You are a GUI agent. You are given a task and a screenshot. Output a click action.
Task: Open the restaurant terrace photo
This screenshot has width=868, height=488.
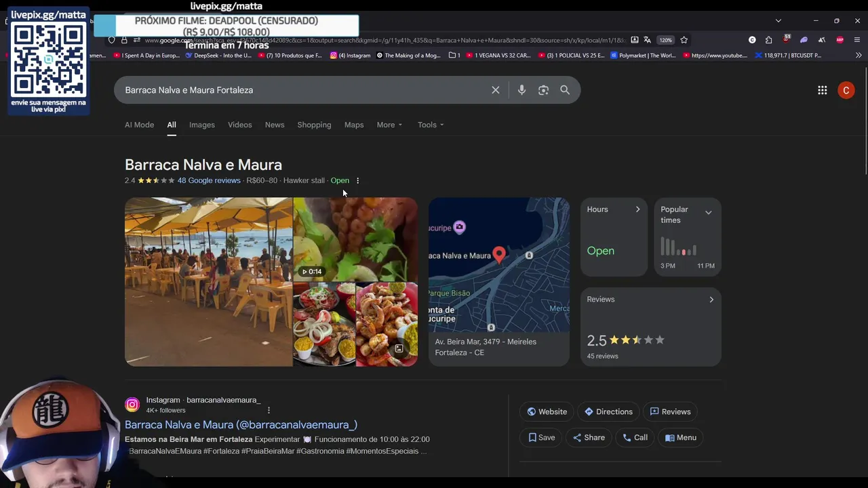pos(208,282)
